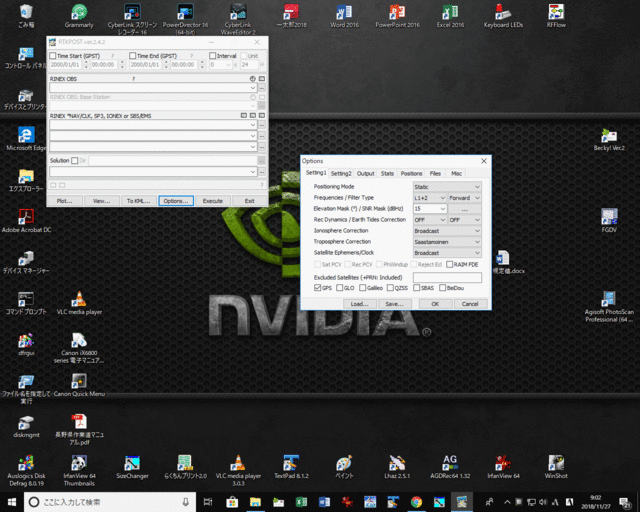
Task: Click Load... in the Options dialog
Action: point(359,304)
